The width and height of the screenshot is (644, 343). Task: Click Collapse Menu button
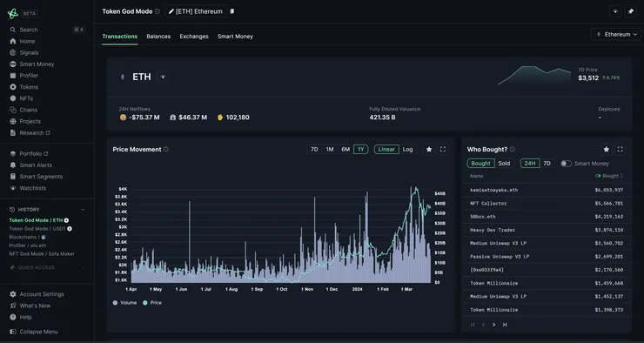tap(34, 332)
